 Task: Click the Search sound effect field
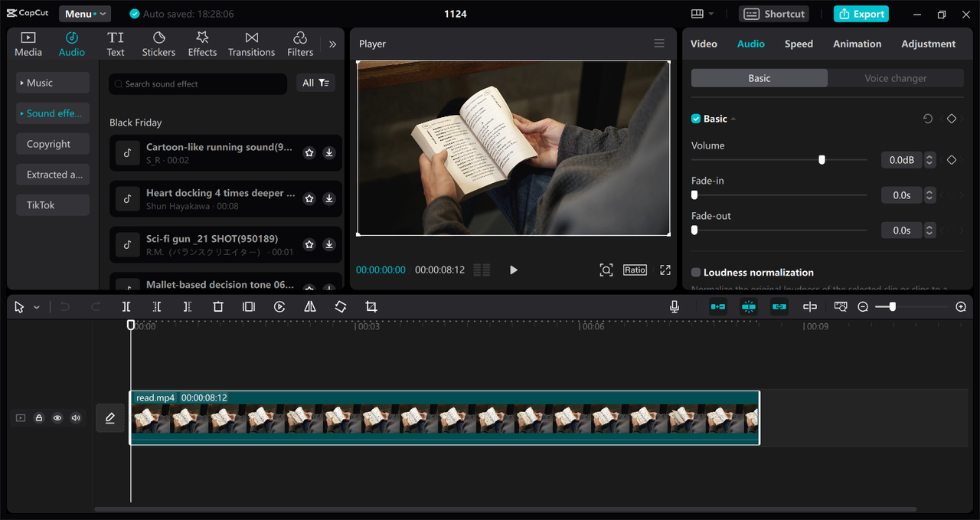tap(198, 83)
